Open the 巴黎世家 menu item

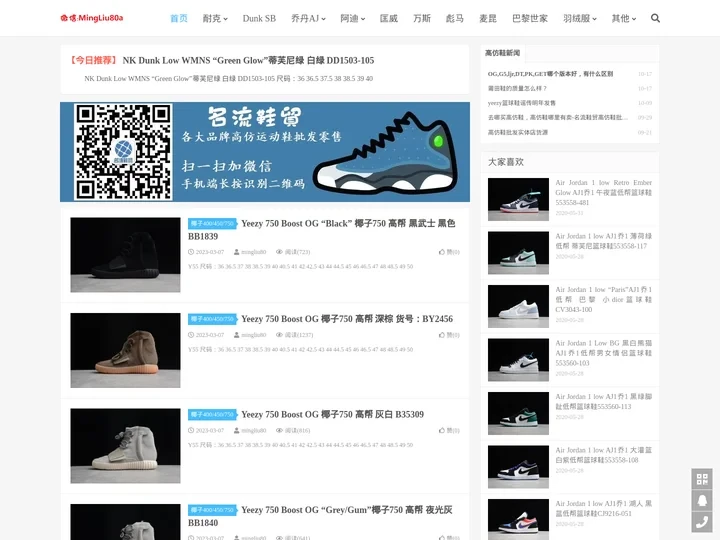tap(530, 18)
